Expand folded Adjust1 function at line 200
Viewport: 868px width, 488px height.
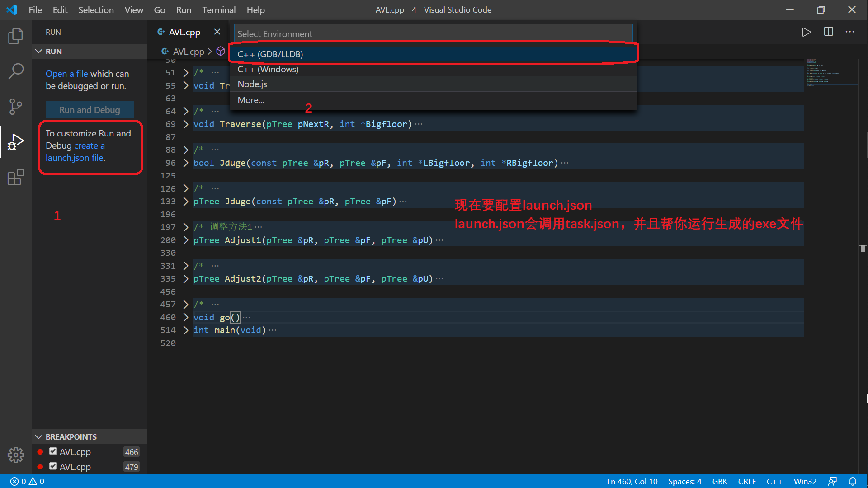(186, 240)
